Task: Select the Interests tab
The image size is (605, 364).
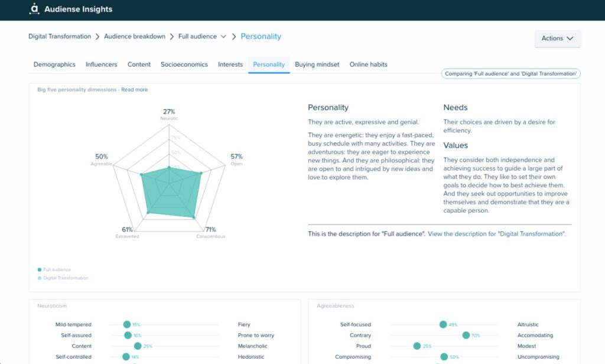Action: [230, 64]
